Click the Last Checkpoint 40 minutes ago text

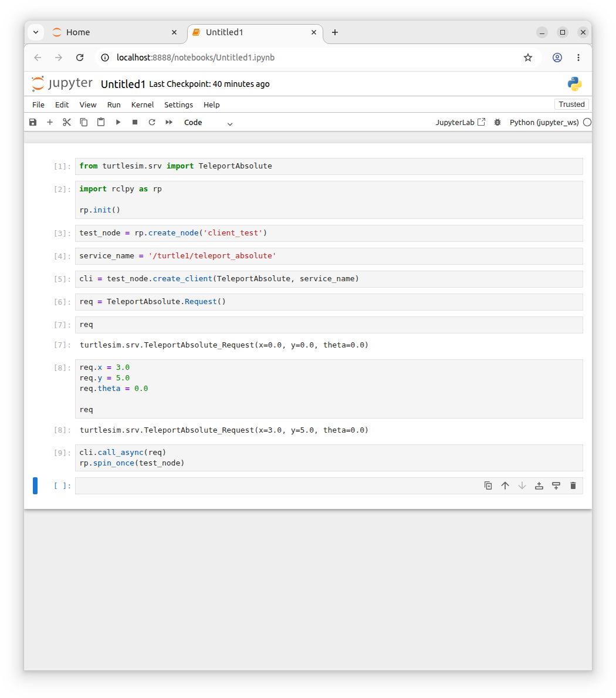(209, 84)
